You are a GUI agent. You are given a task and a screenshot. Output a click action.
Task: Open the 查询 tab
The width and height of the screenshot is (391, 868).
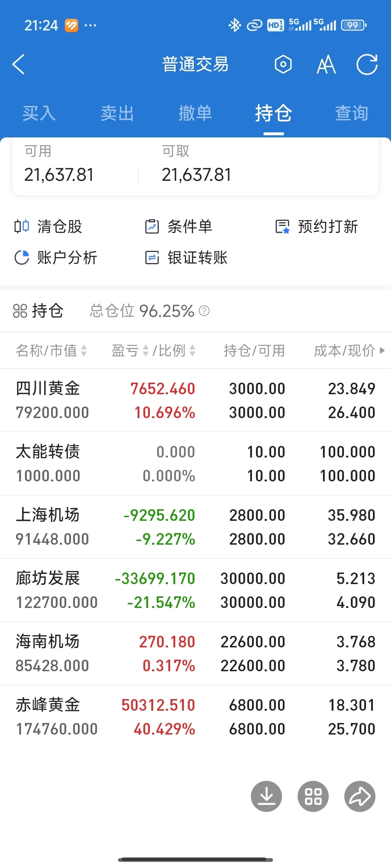tap(352, 113)
